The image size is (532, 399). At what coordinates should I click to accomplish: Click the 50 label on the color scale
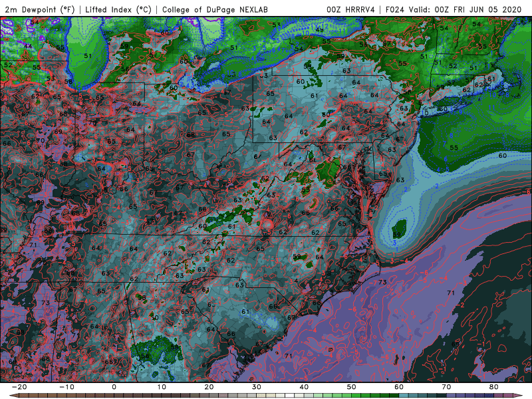coord(352,387)
